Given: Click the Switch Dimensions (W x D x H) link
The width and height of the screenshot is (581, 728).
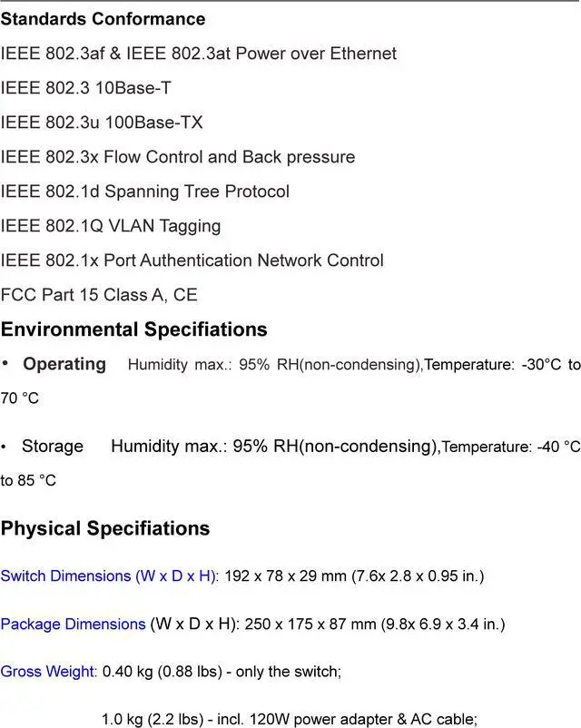Looking at the screenshot, I should pos(108,576).
